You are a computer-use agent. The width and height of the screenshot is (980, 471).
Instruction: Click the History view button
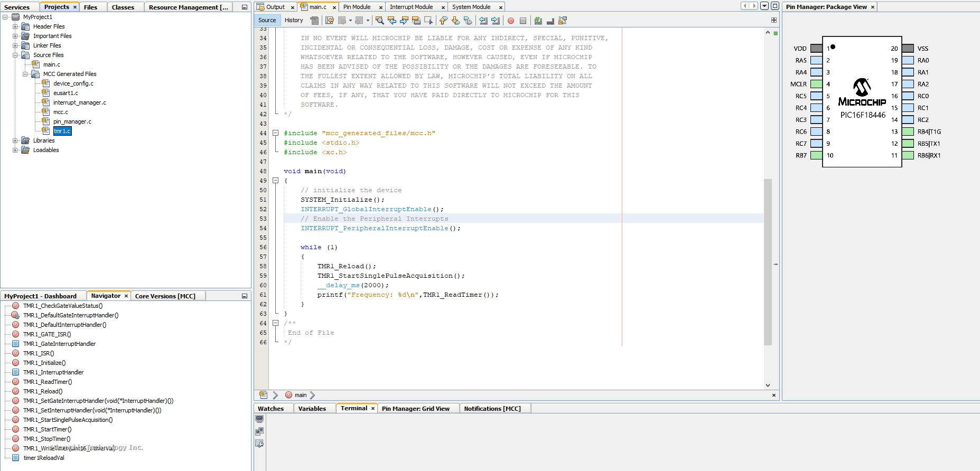(294, 20)
